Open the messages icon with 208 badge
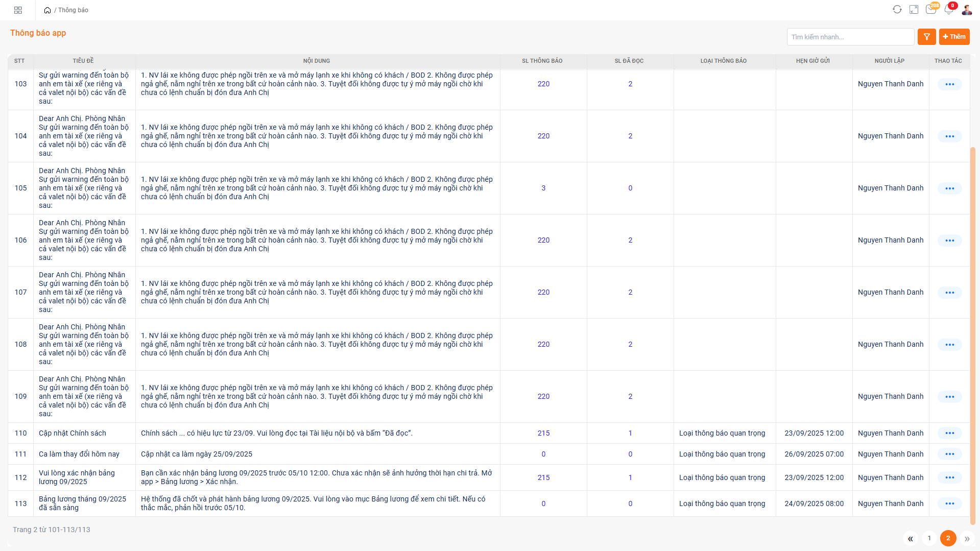Screen dimensions: 980x551 (x=930, y=10)
